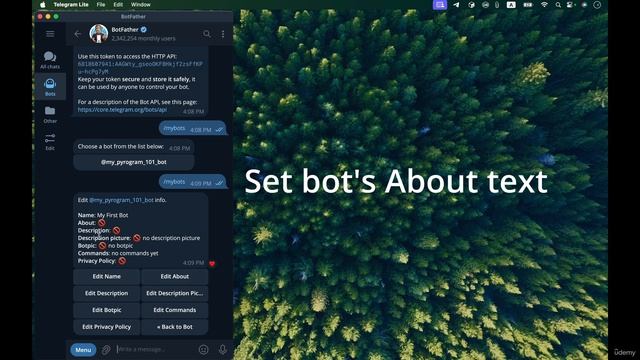640x360 pixels.
Task: Open Control Center in the menu bar
Action: click(571, 4)
